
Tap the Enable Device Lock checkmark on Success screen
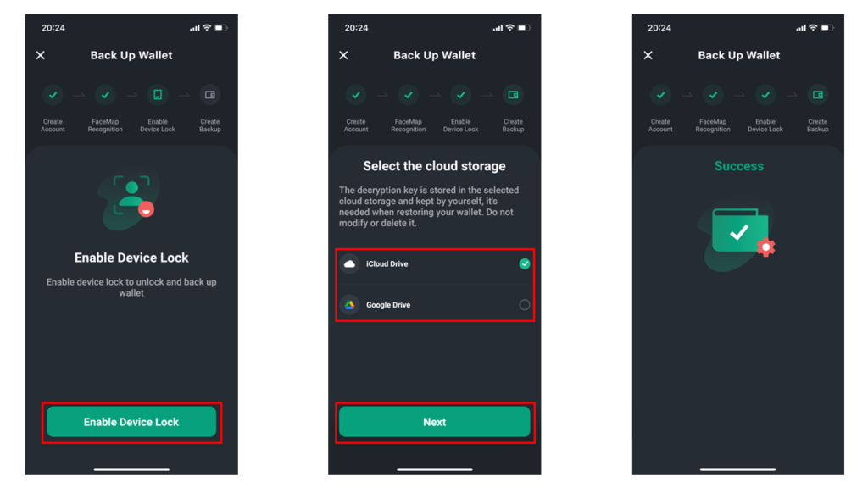click(765, 95)
